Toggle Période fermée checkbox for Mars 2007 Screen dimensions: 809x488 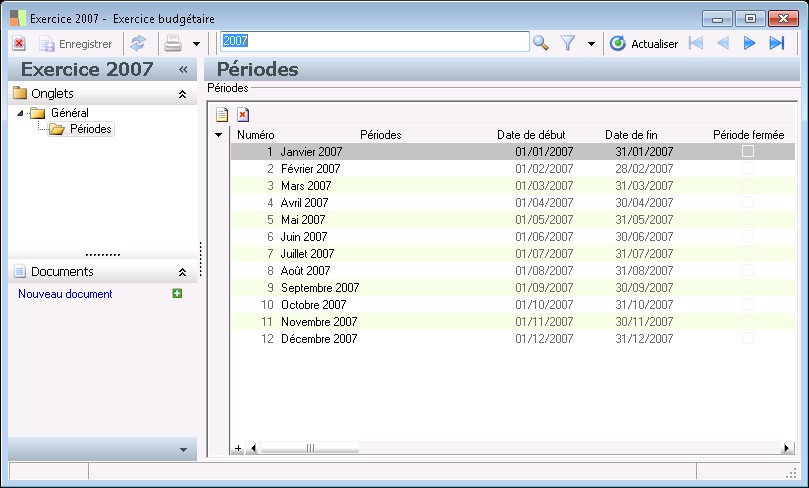748,185
